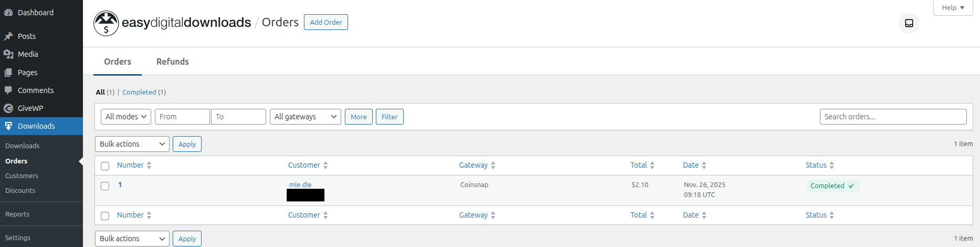Select the checkbox for order 1
This screenshot has width=980, height=247.
pyautogui.click(x=105, y=186)
